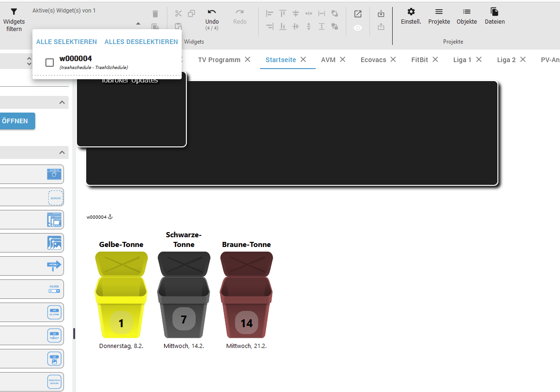Align widgets to right edge icon

[x=270, y=26]
